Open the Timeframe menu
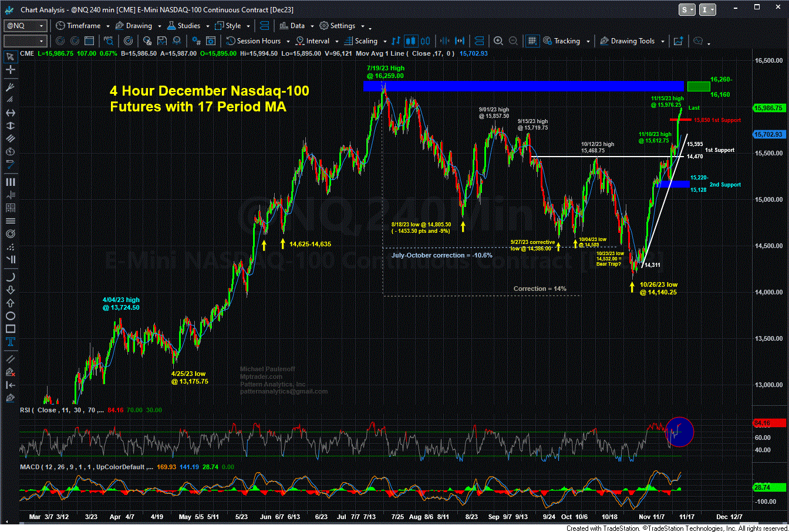This screenshot has width=789, height=532. 78,26
